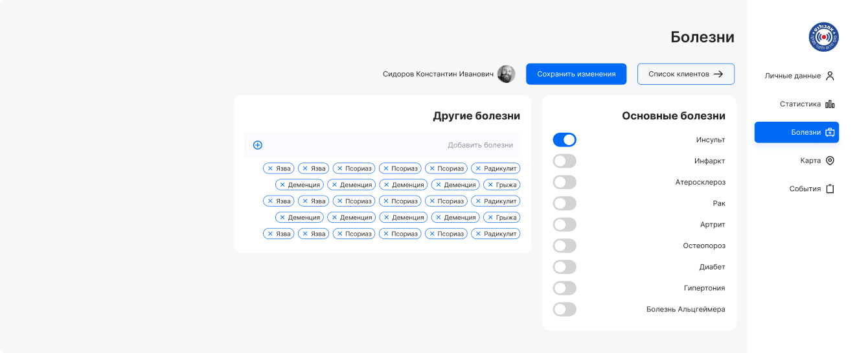Image resolution: width=868 pixels, height=353 pixels.
Task: Click the Личные данные person icon
Action: [x=830, y=76]
